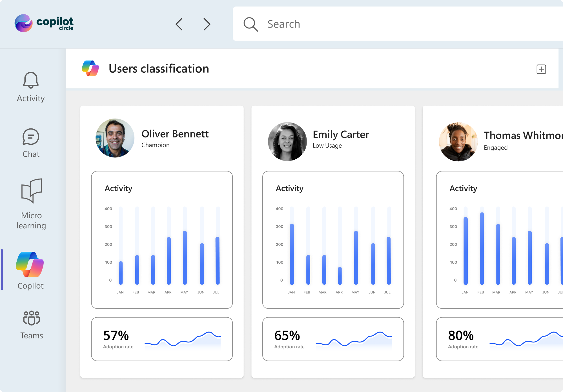Open Oliver Bennett's profile photo
The height and width of the screenshot is (392, 563).
click(x=115, y=138)
